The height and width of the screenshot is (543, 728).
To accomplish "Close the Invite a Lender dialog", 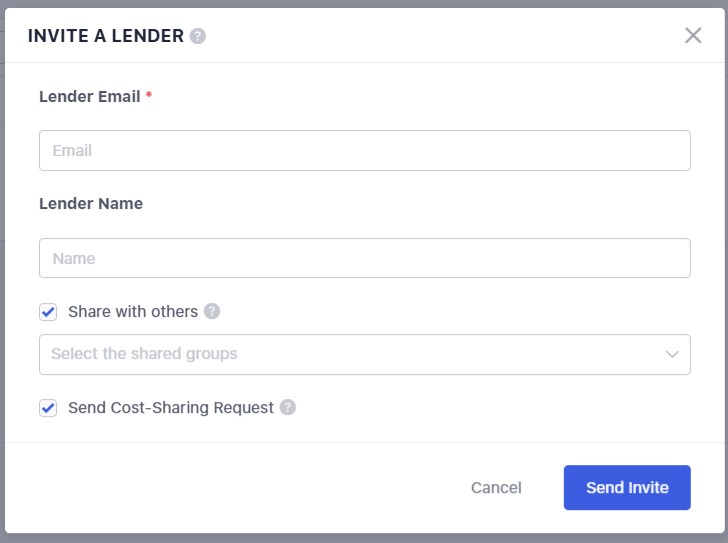I will tap(693, 35).
